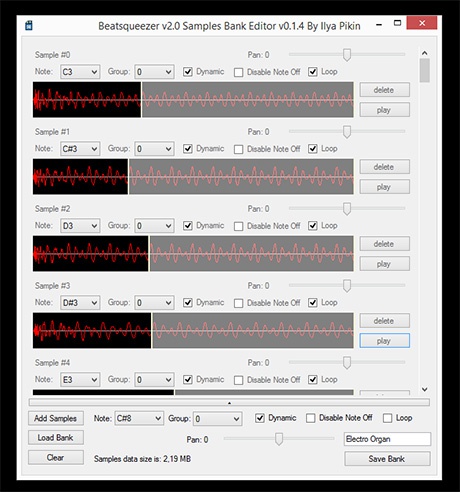Click the Pan slider handle for Sample #0
The height and width of the screenshot is (492, 460).
[347, 55]
